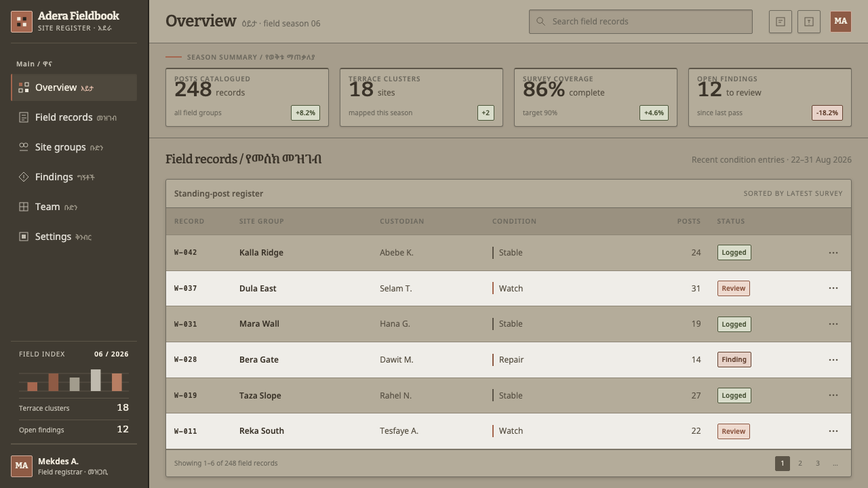Viewport: 868px width, 488px height.
Task: Open row options for Reka South
Action: pyautogui.click(x=833, y=431)
